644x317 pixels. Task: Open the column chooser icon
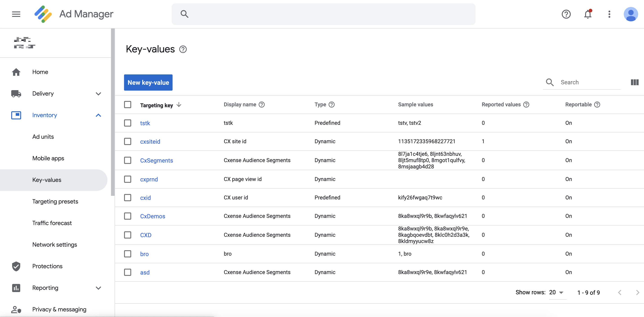coord(635,82)
